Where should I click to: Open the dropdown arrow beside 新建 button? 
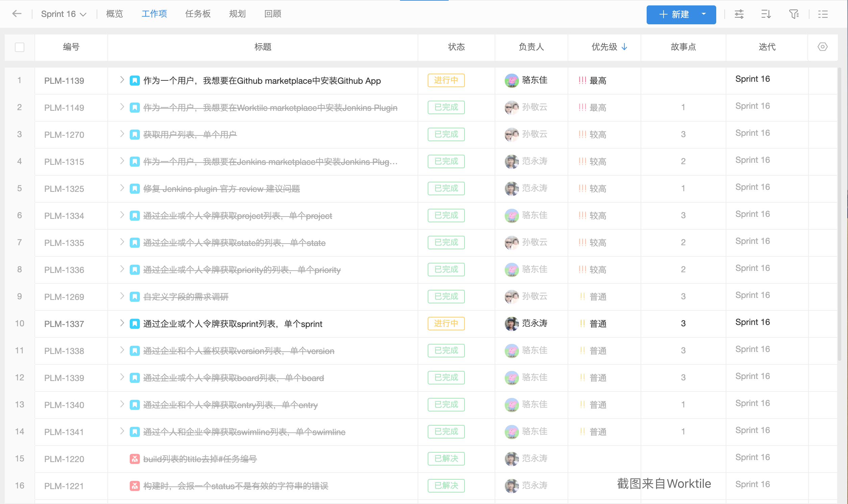[704, 14]
